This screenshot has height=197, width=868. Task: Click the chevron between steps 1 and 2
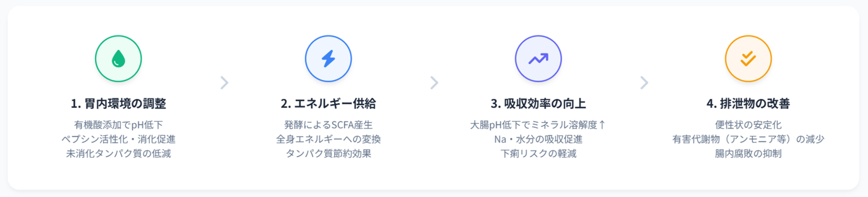click(224, 82)
